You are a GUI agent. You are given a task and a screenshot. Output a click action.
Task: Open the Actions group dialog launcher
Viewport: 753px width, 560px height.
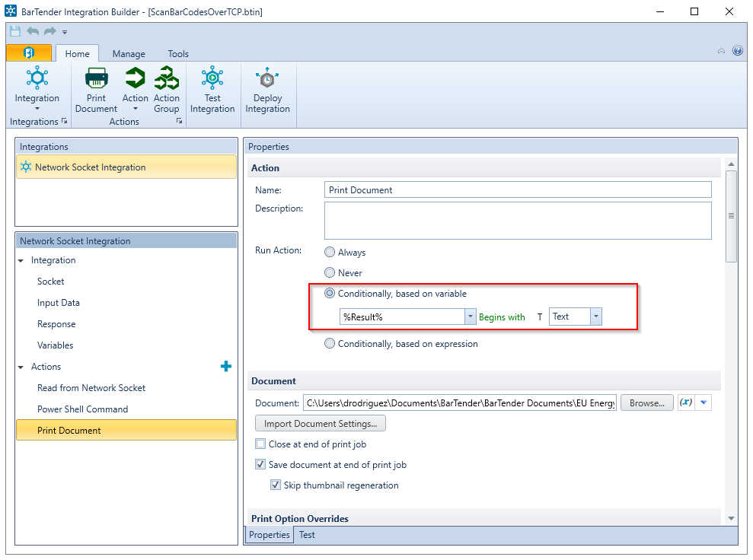tap(179, 122)
